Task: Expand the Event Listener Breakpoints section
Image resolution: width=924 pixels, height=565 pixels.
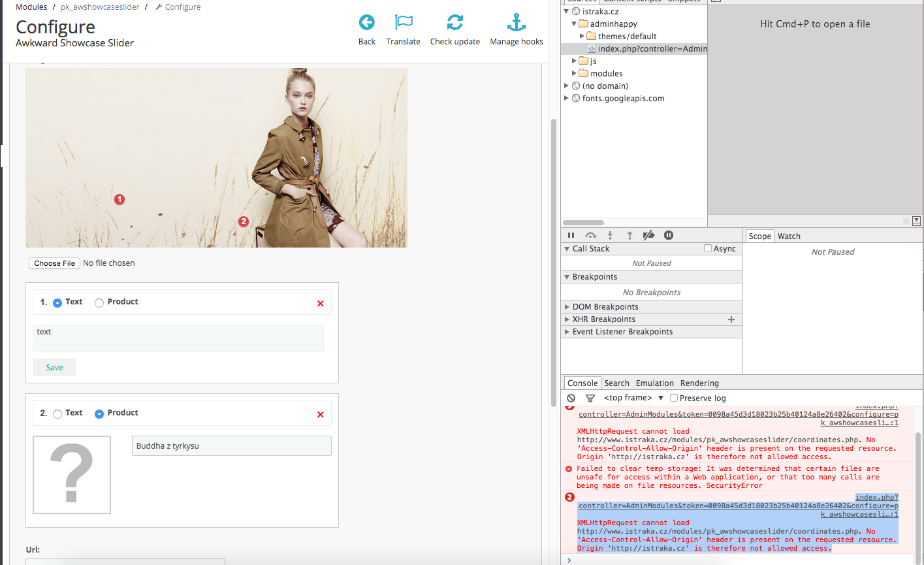Action: [567, 331]
